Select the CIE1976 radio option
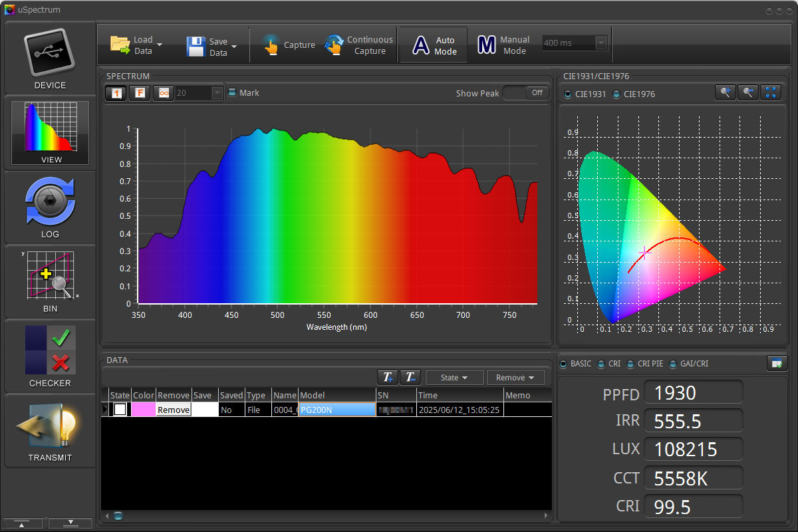 click(616, 94)
